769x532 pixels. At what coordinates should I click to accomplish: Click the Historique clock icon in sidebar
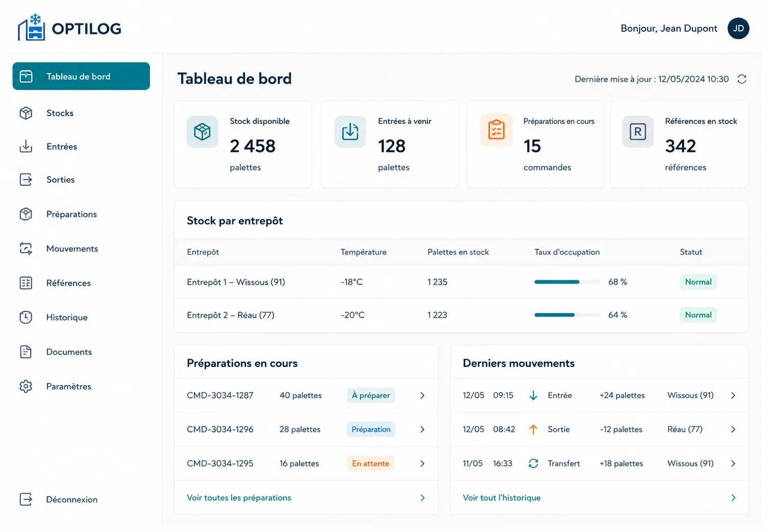(x=26, y=317)
